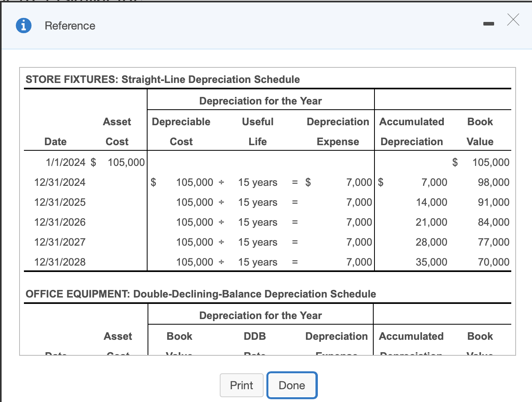Viewport: 532px width, 402px height.
Task: Select the DDB Rate column header
Action: [255, 343]
